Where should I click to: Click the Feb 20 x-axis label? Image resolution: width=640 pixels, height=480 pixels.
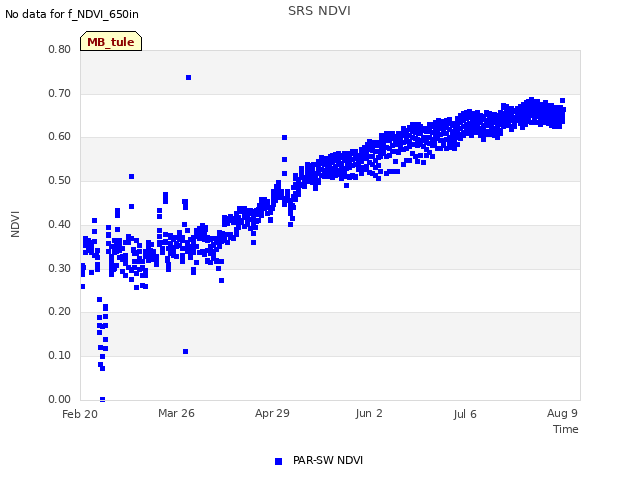click(x=80, y=414)
